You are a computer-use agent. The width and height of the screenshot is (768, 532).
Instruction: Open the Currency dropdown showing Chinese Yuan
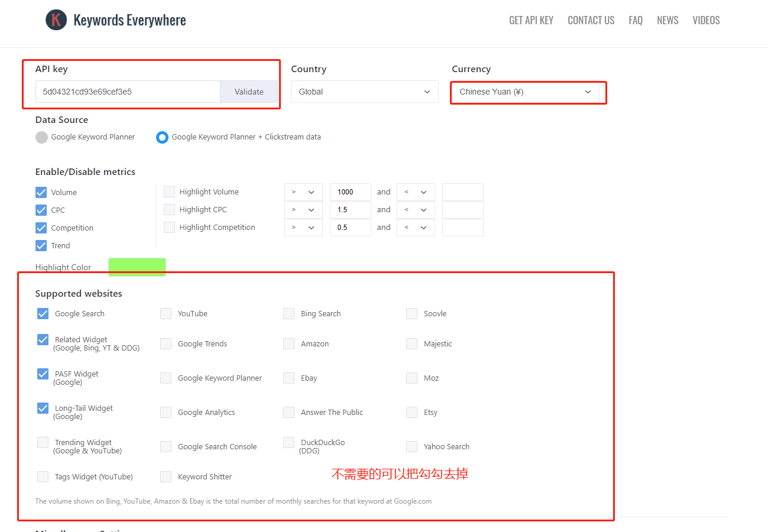tap(526, 92)
